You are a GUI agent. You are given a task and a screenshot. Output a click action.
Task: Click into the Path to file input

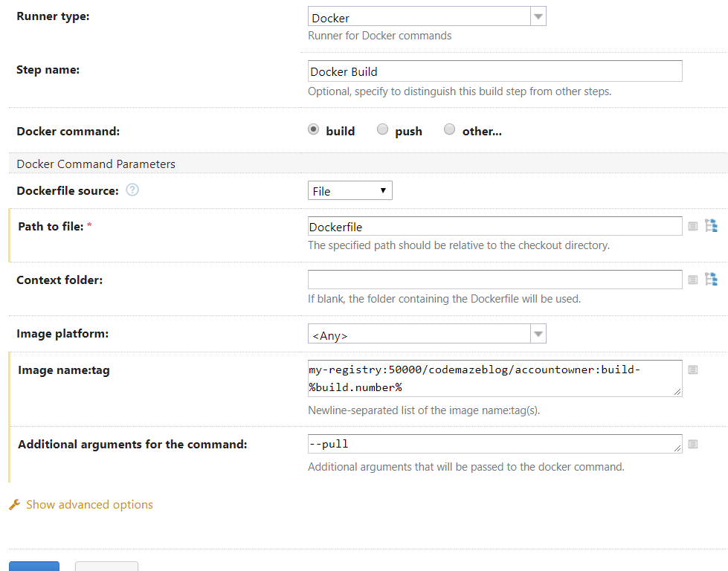pos(495,226)
